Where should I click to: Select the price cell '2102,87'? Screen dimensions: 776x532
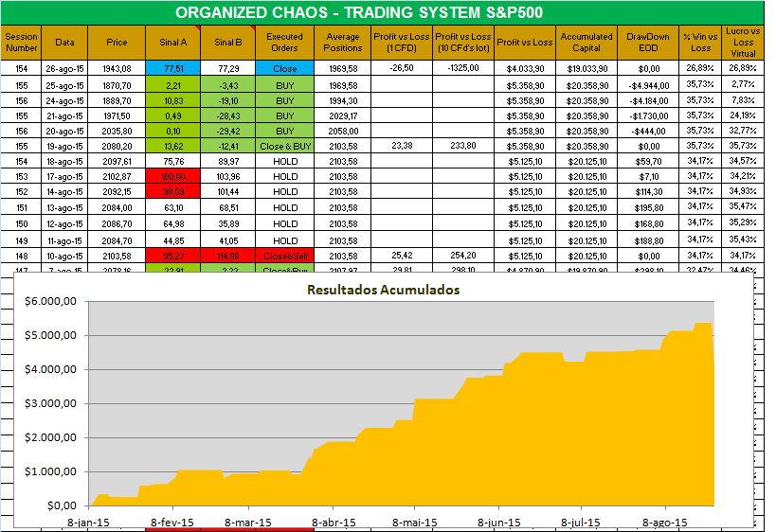tap(117, 176)
